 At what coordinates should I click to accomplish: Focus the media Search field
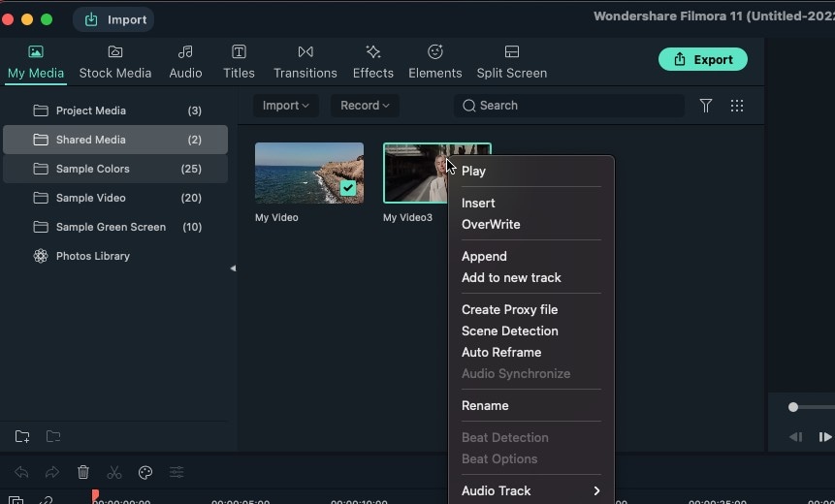tap(568, 106)
